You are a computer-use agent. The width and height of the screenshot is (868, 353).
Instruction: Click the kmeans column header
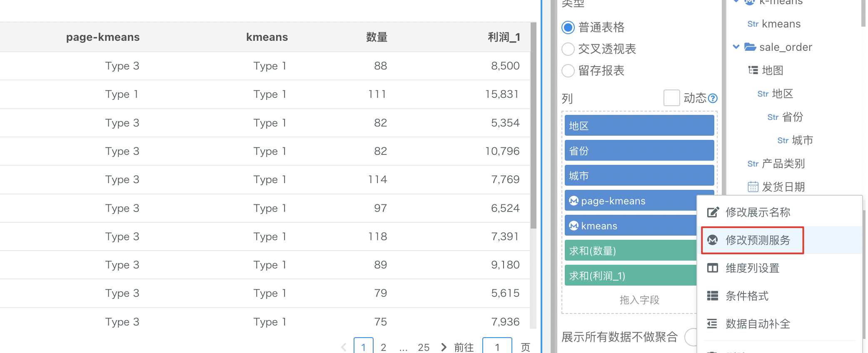coord(267,37)
